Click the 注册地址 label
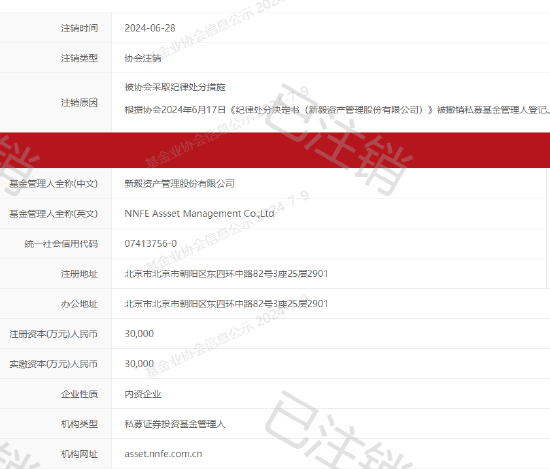The height and width of the screenshot is (469, 550). (x=79, y=274)
